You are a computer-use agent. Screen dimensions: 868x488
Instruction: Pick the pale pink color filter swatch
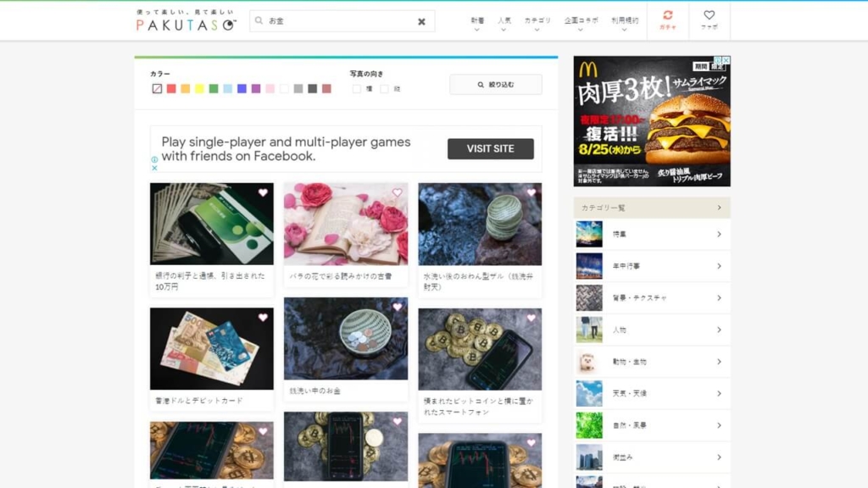[x=270, y=88]
